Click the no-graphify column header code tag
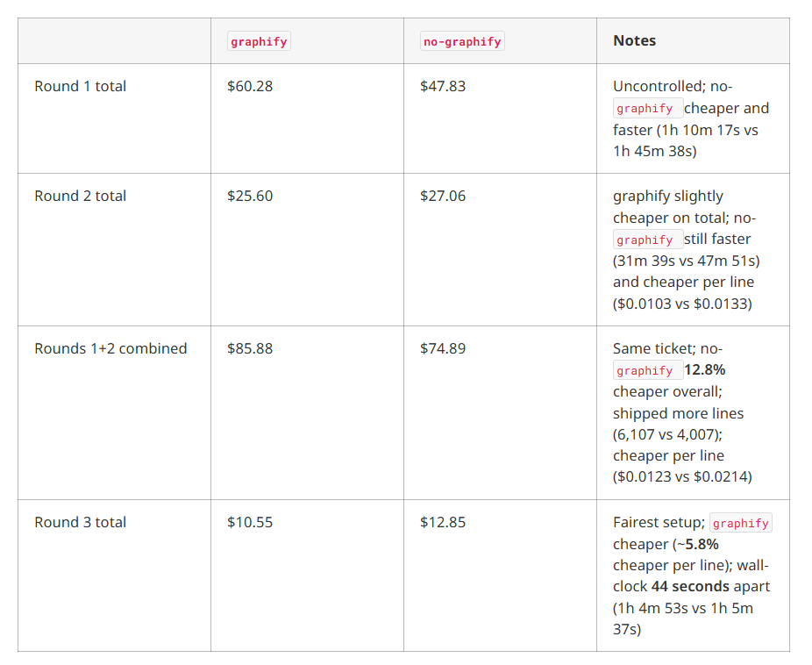812x665 pixels. point(462,41)
